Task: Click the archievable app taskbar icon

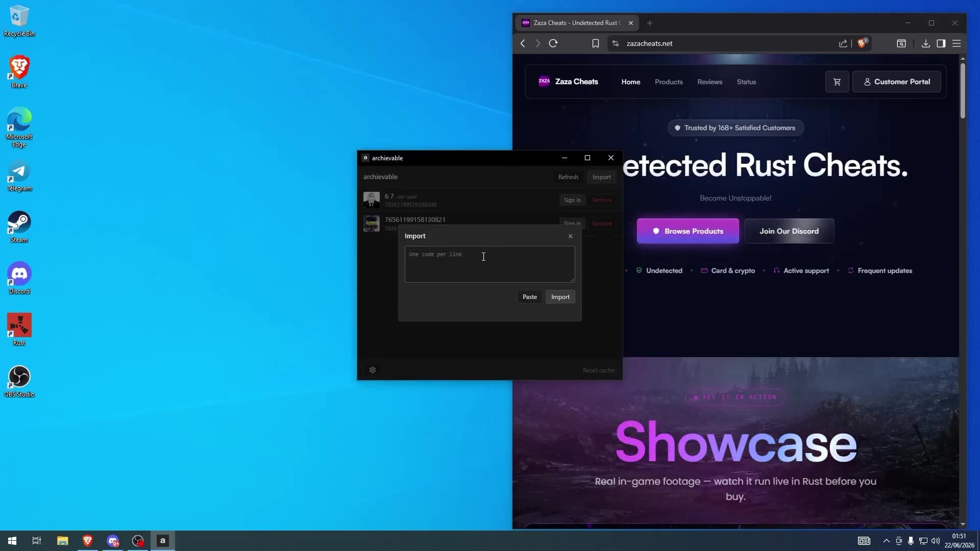Action: click(163, 541)
